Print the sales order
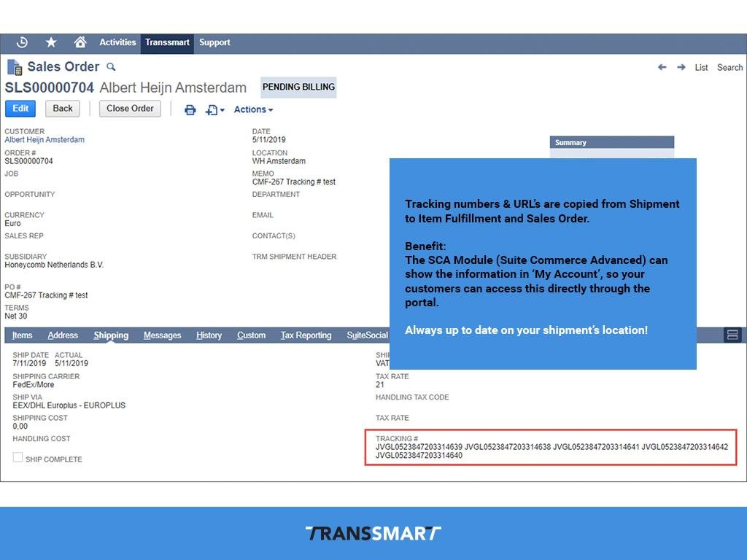This screenshot has width=747, height=560. tap(190, 110)
